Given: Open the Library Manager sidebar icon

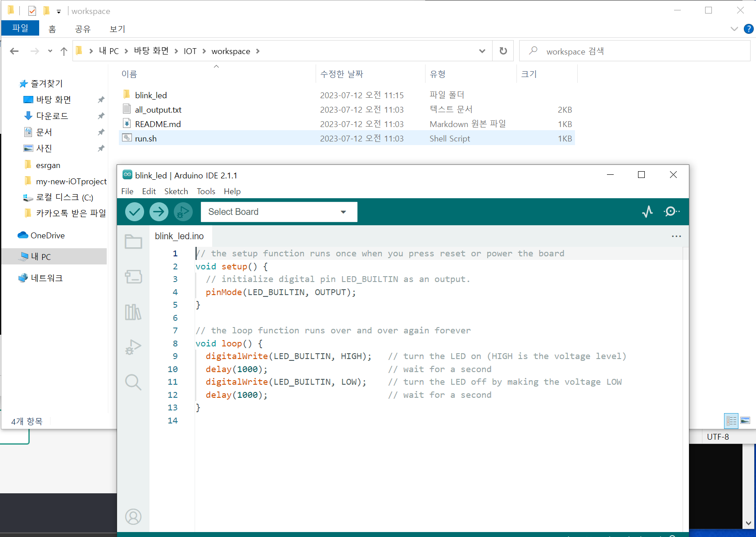Looking at the screenshot, I should click(133, 312).
